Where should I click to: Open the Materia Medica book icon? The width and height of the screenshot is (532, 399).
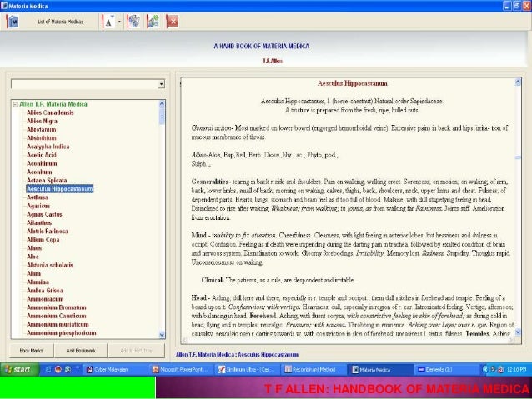(x=13, y=22)
